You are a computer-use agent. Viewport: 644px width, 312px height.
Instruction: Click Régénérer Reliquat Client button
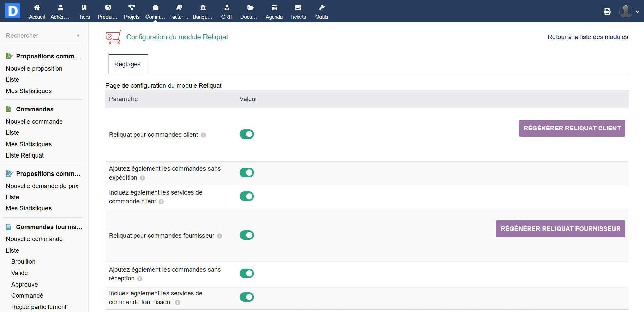572,128
